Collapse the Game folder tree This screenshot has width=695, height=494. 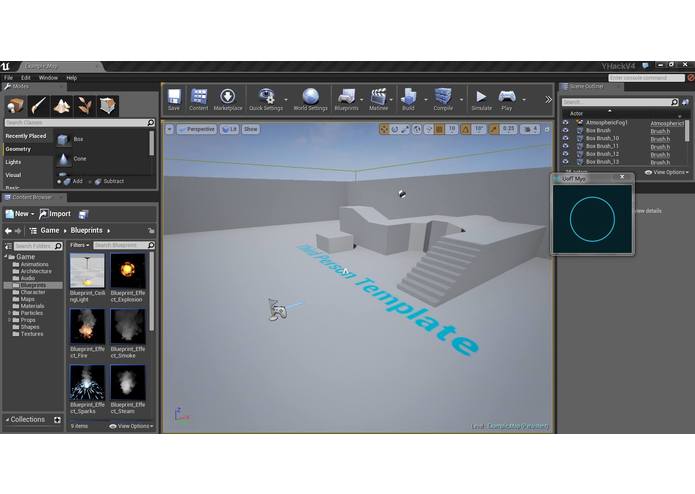[6, 257]
